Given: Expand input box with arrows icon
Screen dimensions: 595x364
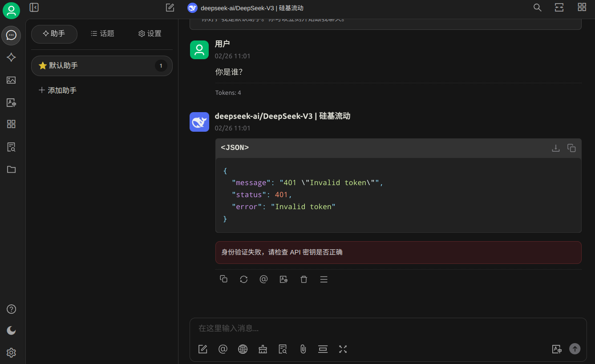Looking at the screenshot, I should (x=343, y=349).
